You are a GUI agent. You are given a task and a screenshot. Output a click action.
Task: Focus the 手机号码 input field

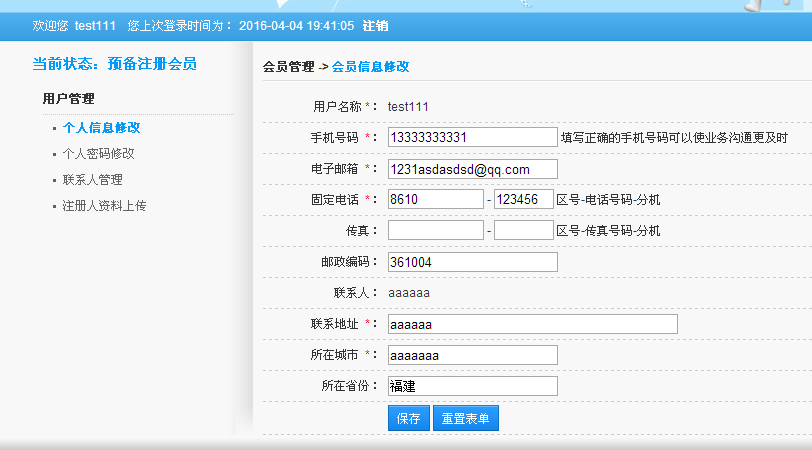473,137
